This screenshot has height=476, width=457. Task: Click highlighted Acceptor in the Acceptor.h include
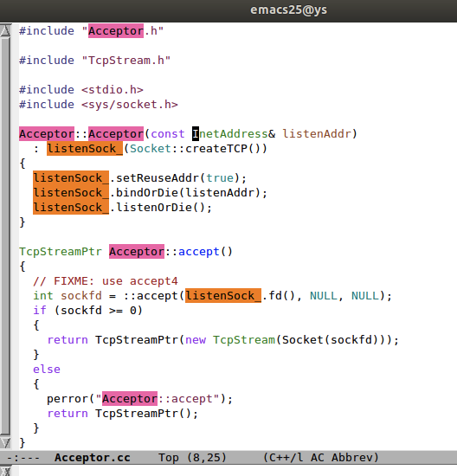point(116,30)
